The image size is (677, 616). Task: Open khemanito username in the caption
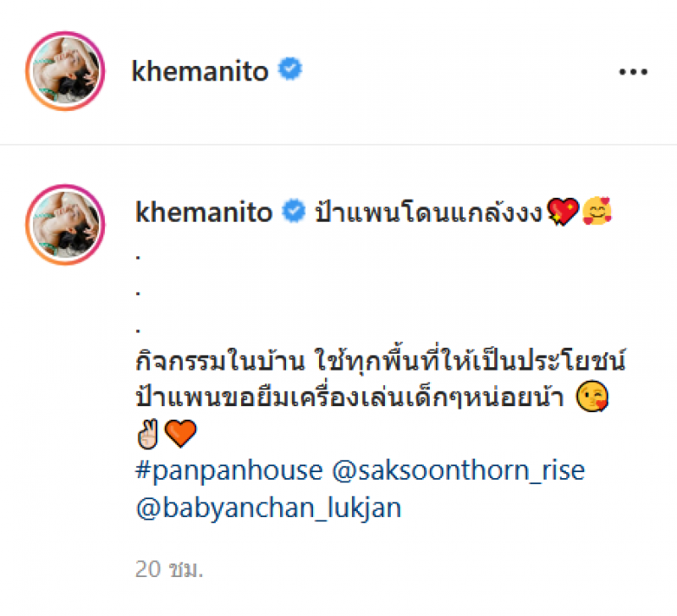(x=204, y=212)
